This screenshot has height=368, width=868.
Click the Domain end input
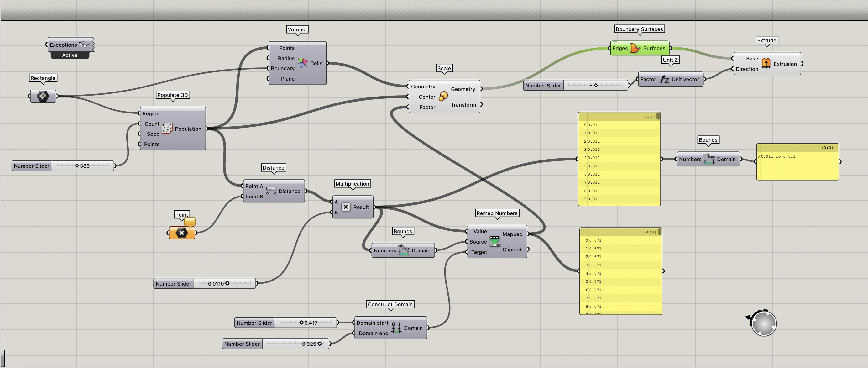coord(373,333)
